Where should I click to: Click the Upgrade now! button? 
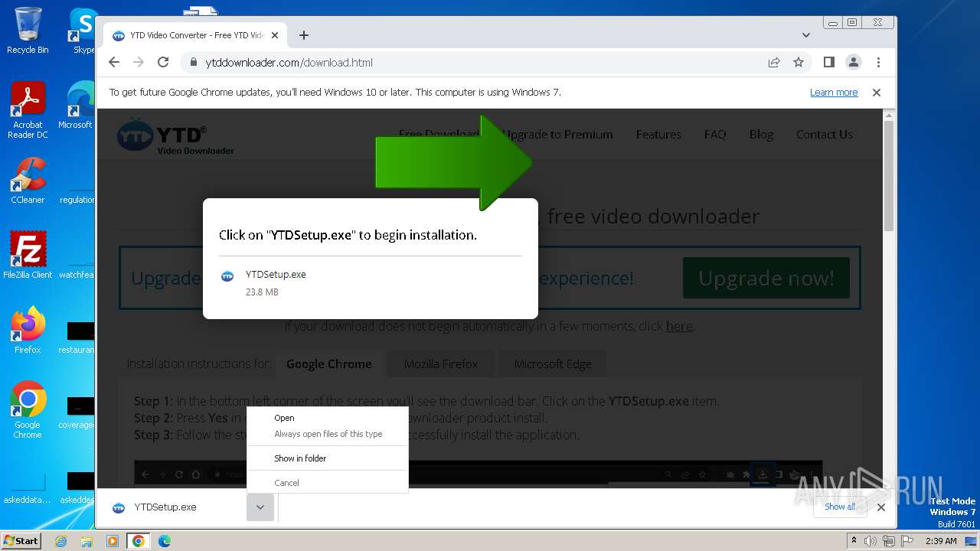(x=766, y=278)
